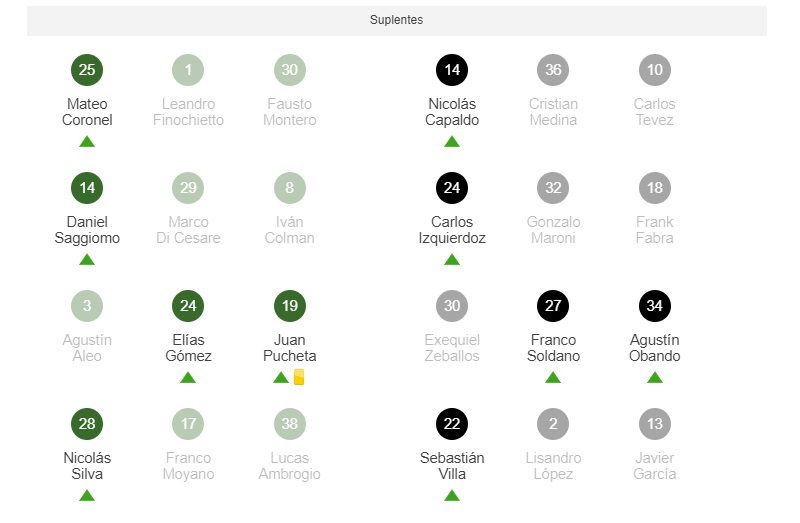This screenshot has height=523, width=800.
Task: Click Juan Pucheta's number 19 badge
Action: pos(290,306)
